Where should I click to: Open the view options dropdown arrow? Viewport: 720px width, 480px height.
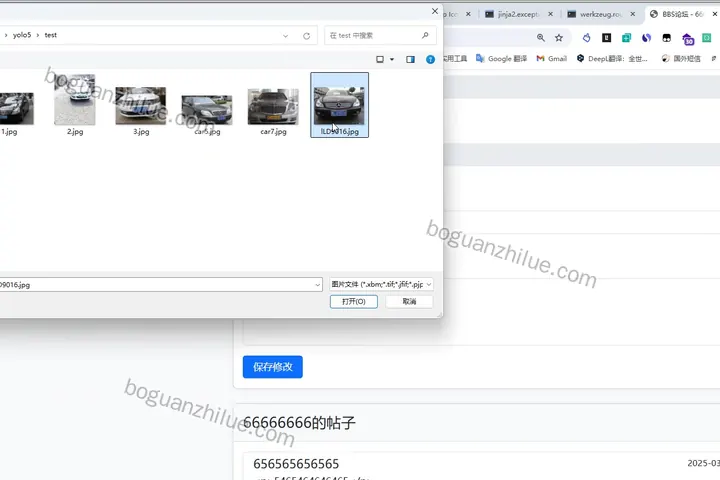coord(392,59)
